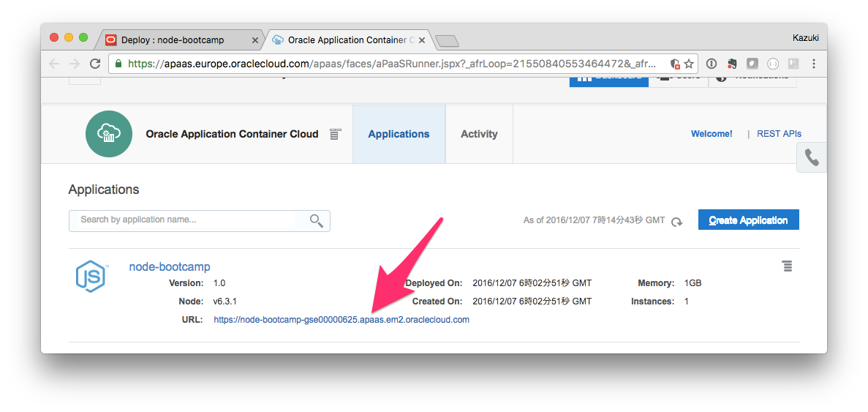
Task: Click the Deployed On date value
Action: point(532,283)
